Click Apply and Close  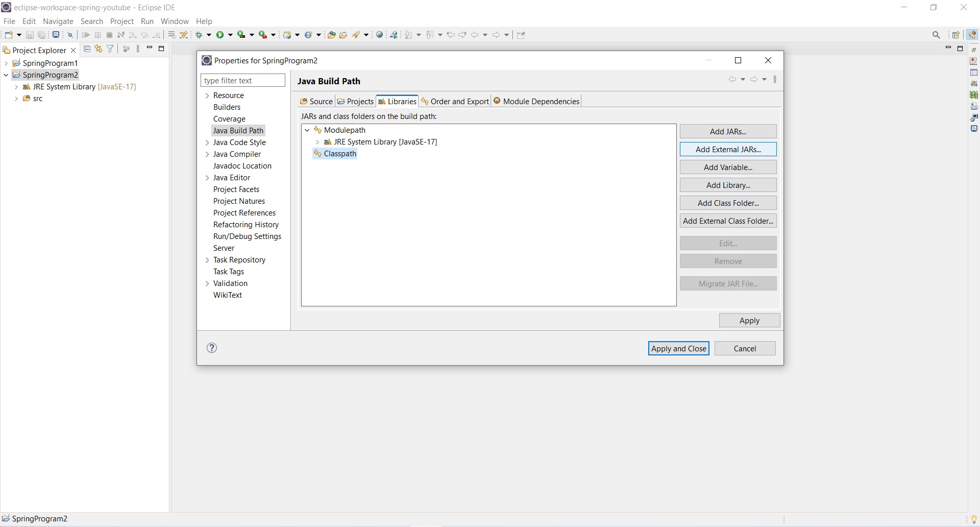679,348
